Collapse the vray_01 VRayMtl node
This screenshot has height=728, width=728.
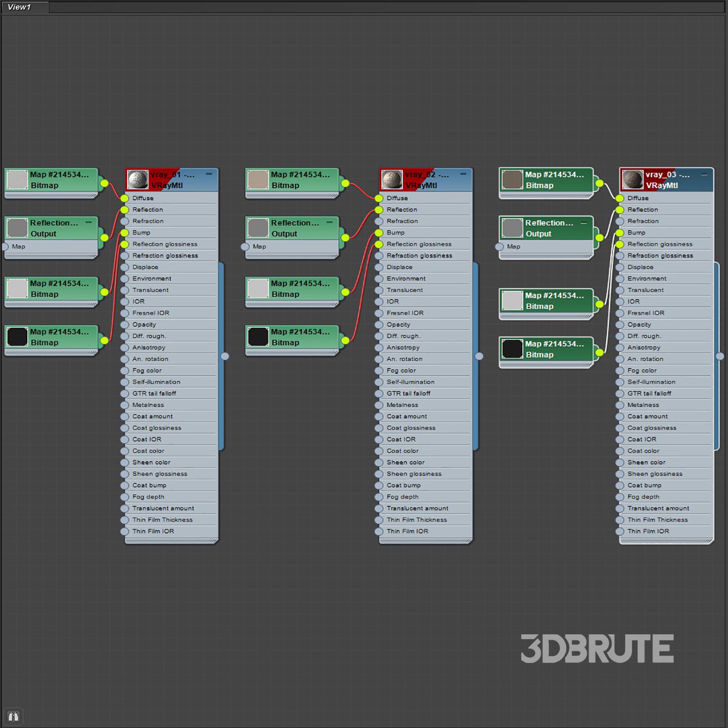[209, 174]
